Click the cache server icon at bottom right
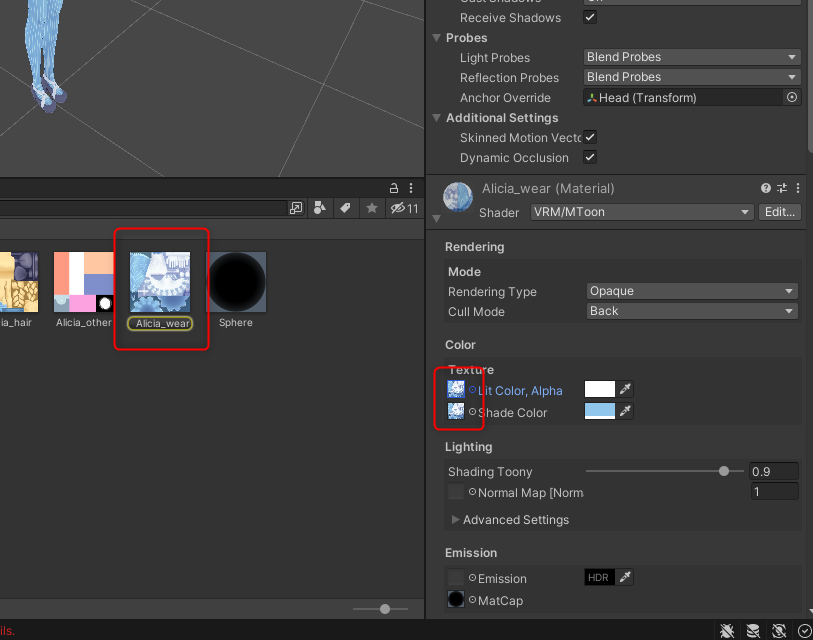Viewport: 813px width, 640px height. click(752, 631)
